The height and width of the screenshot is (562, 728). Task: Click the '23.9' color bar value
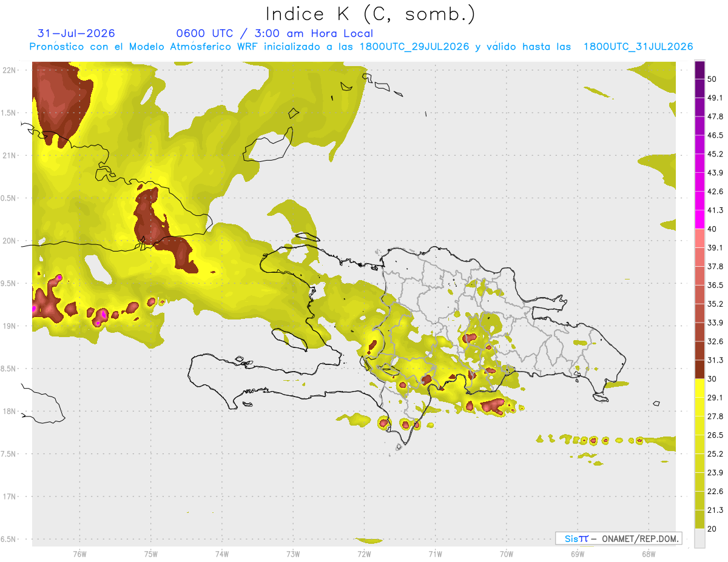715,473
